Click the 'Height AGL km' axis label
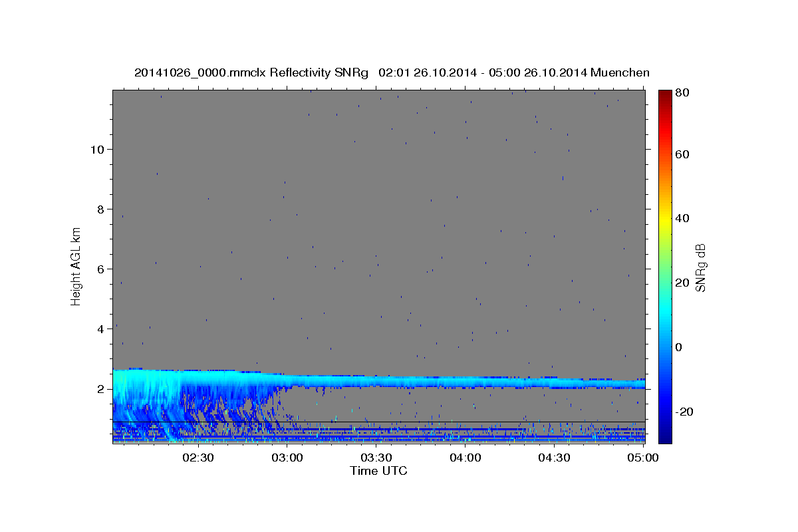The image size is (798, 532). [x=76, y=267]
